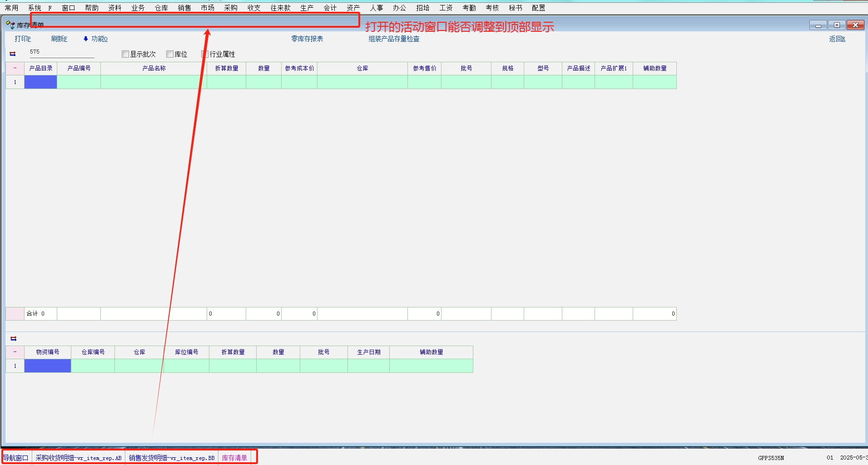Click the swap-arrows icon beside the 575 field
The height and width of the screenshot is (465, 868).
pyautogui.click(x=13, y=54)
